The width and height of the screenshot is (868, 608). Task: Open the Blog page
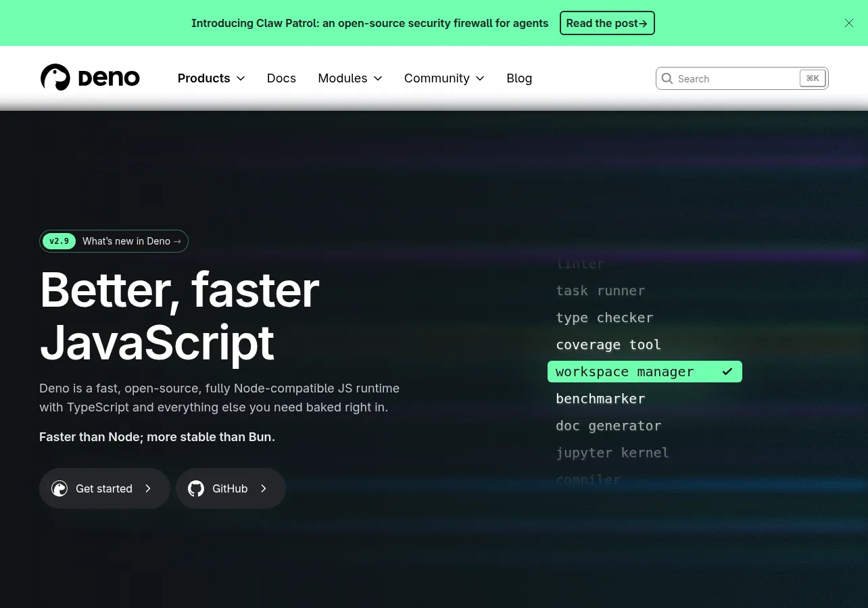pos(519,78)
